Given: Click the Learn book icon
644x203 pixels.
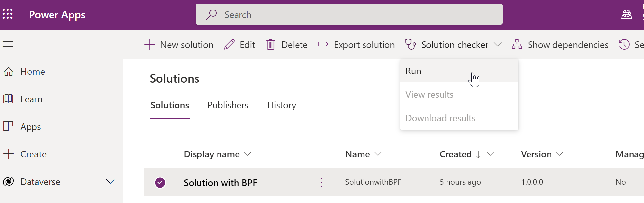Looking at the screenshot, I should (8, 99).
